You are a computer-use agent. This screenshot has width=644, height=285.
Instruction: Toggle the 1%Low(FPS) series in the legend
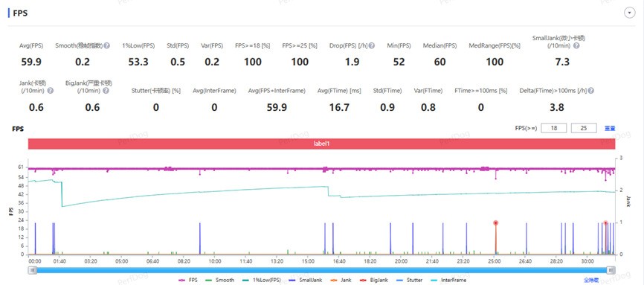261,280
